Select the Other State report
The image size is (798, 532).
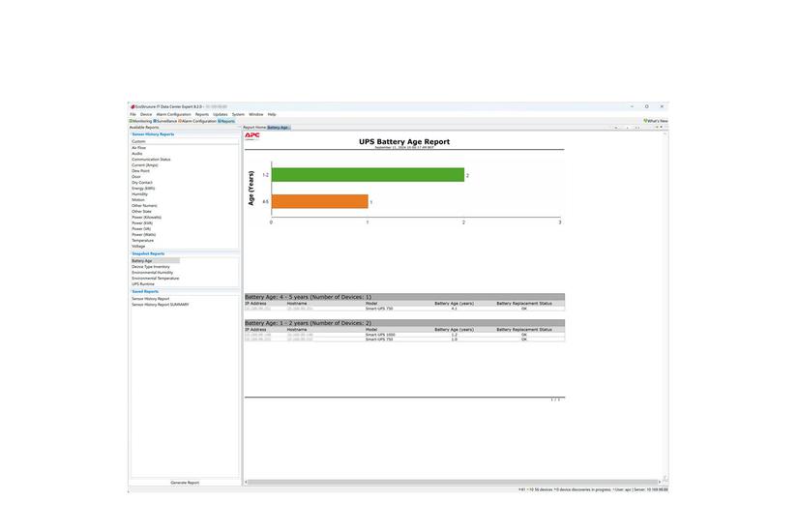[141, 211]
